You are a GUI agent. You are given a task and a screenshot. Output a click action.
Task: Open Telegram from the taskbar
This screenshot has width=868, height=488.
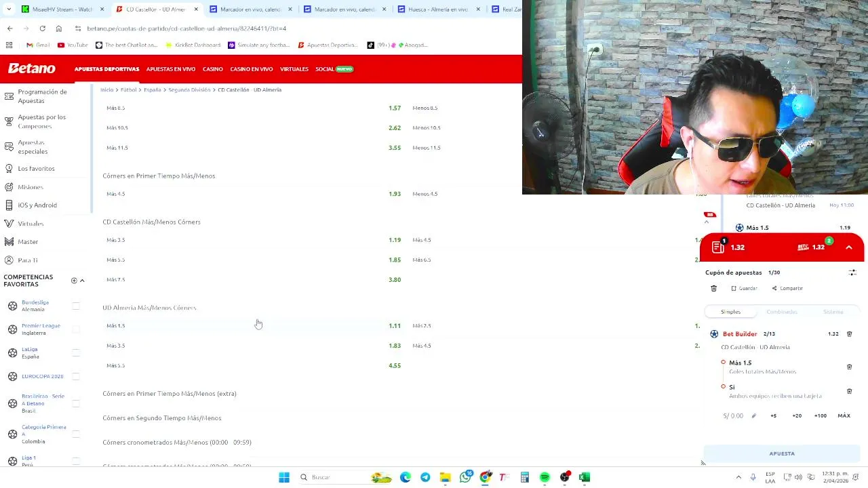425,477
